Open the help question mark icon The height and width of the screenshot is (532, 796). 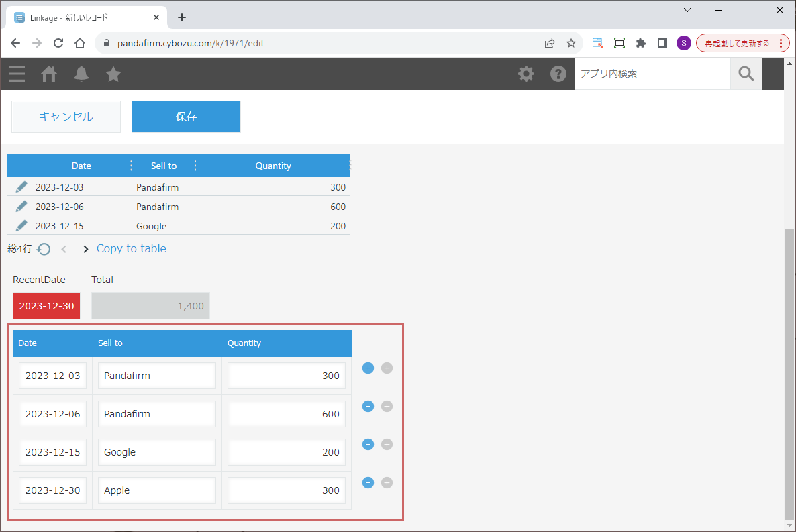click(558, 74)
